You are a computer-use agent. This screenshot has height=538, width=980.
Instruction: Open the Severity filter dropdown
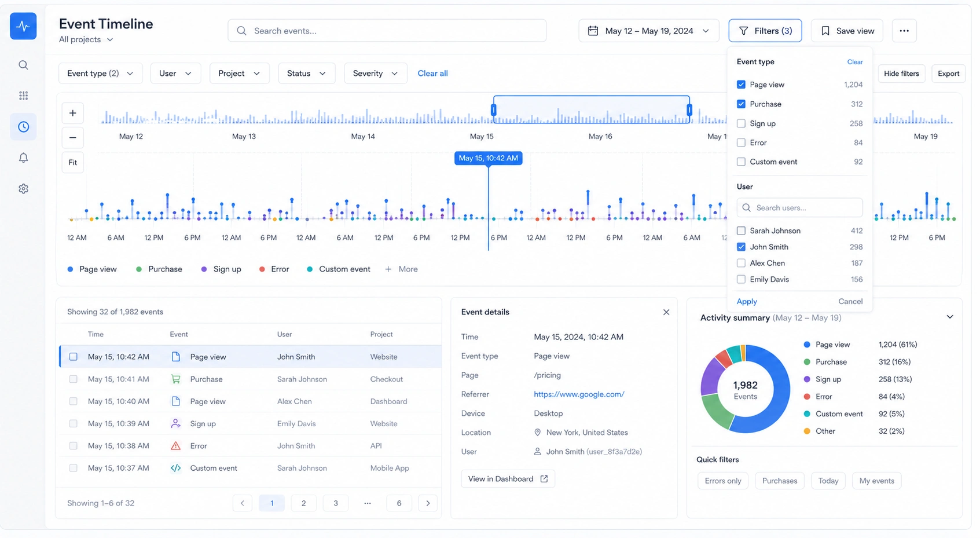pos(375,74)
